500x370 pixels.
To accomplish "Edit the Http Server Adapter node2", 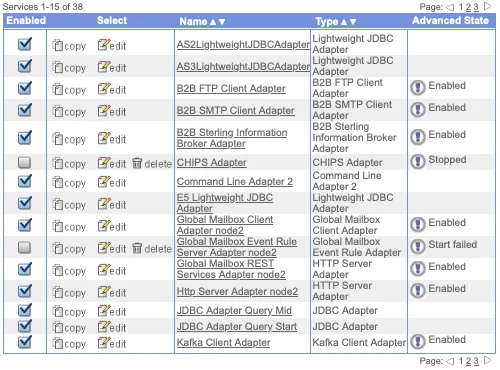I will 112,292.
